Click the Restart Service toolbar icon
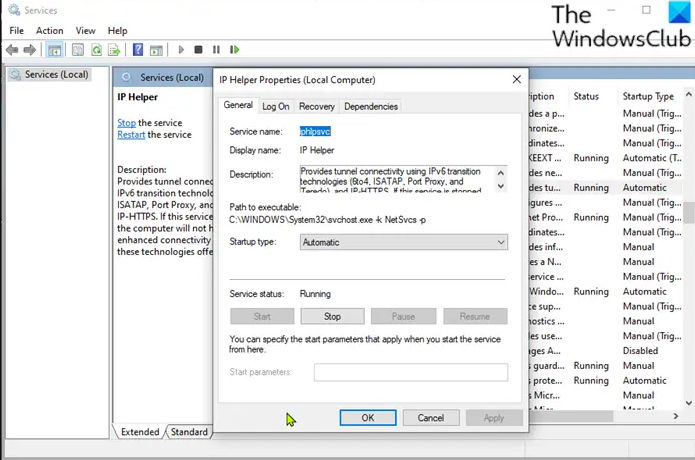Screen dimensions: 695x460 234,50
